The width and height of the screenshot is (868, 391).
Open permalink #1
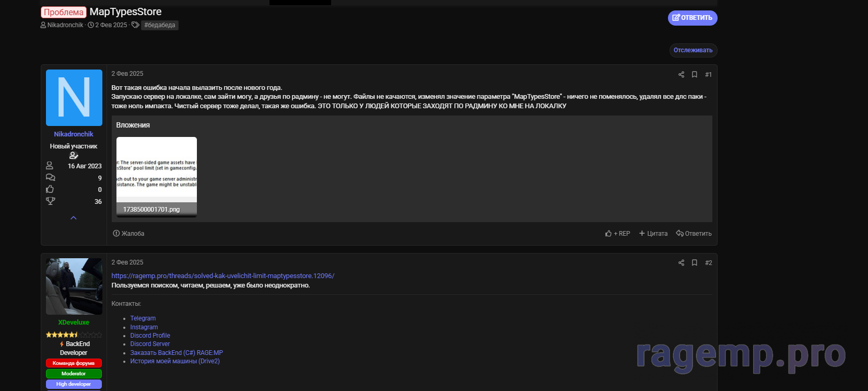(708, 74)
